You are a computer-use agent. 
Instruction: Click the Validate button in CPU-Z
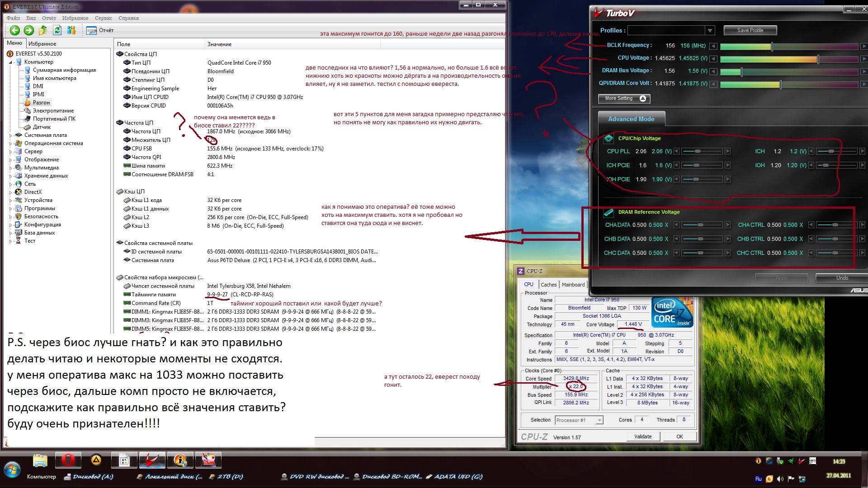pyautogui.click(x=643, y=436)
